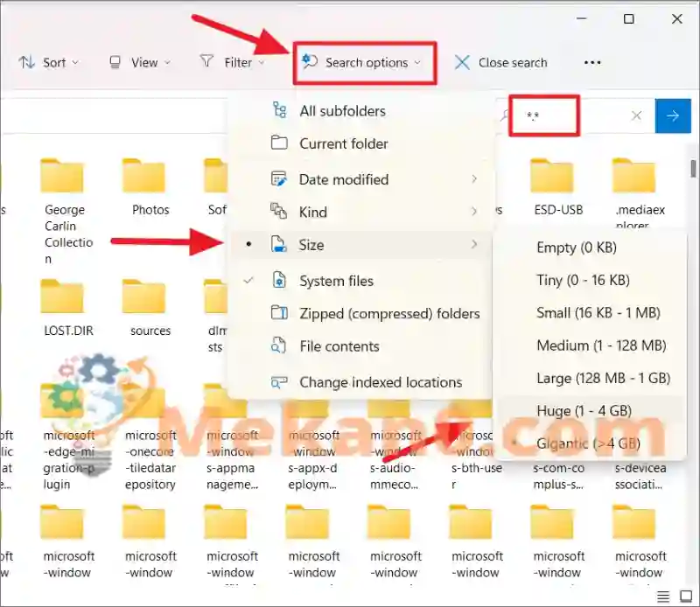
Task: Open the Size submenu
Action: point(361,245)
